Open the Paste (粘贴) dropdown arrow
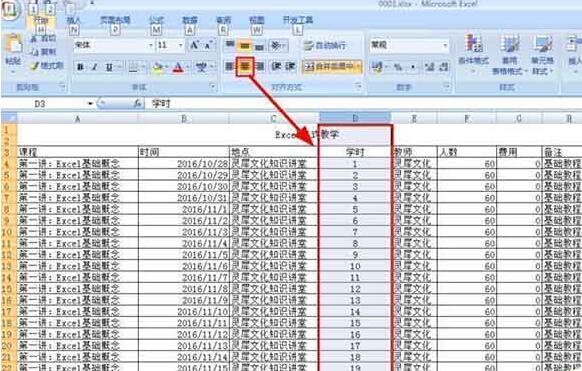 [x=13, y=72]
